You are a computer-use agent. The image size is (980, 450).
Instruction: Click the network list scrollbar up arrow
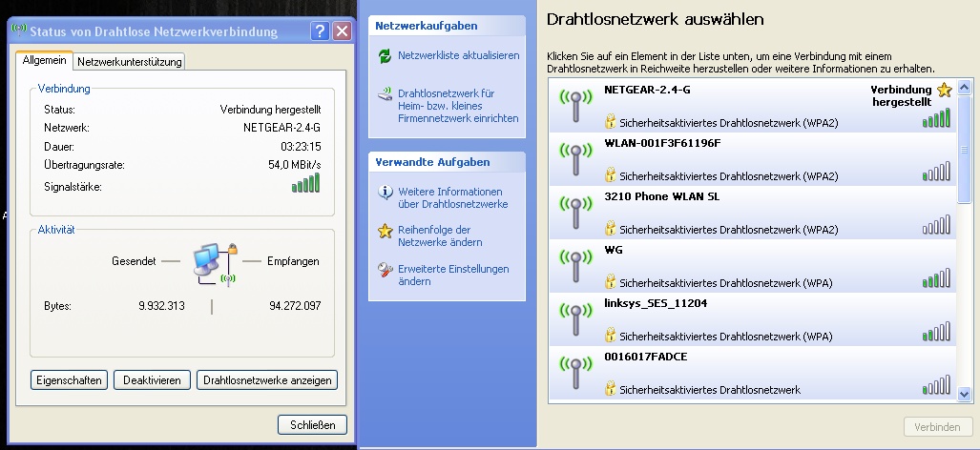coord(965,90)
